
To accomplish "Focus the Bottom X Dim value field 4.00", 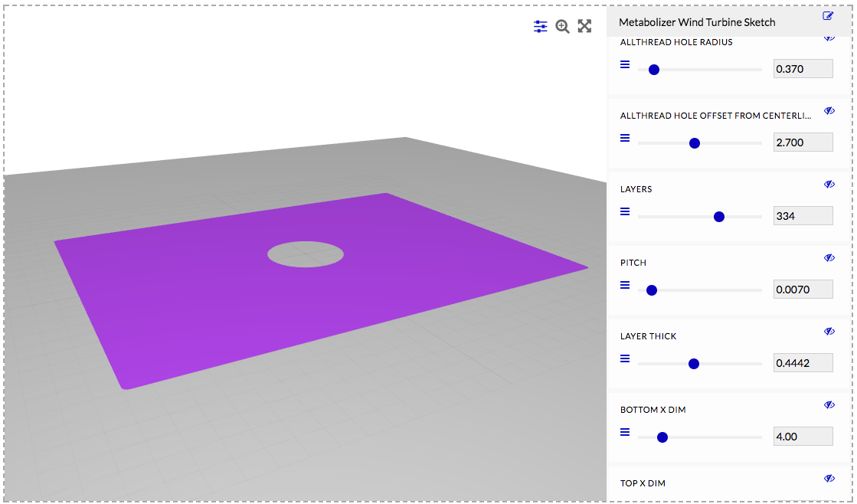I will click(x=803, y=437).
